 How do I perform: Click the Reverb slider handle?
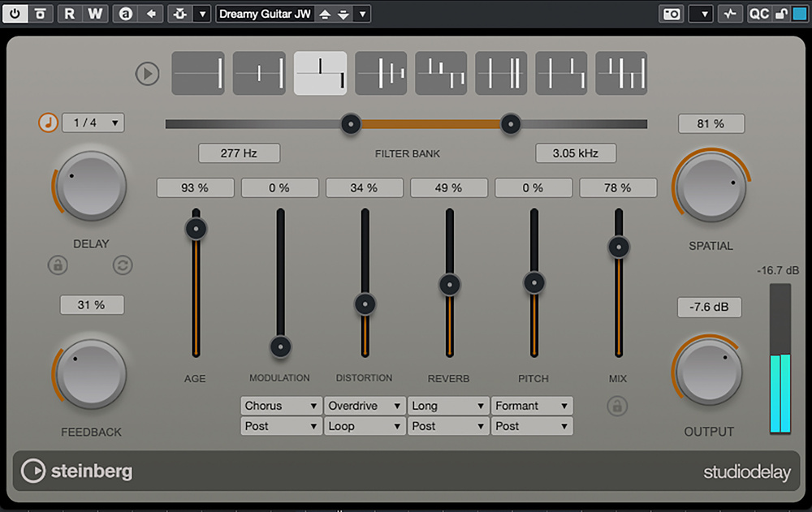tap(449, 285)
